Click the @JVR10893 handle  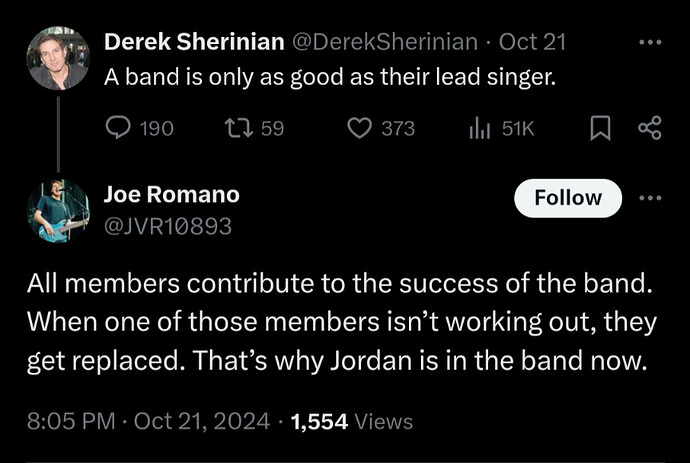click(x=168, y=226)
